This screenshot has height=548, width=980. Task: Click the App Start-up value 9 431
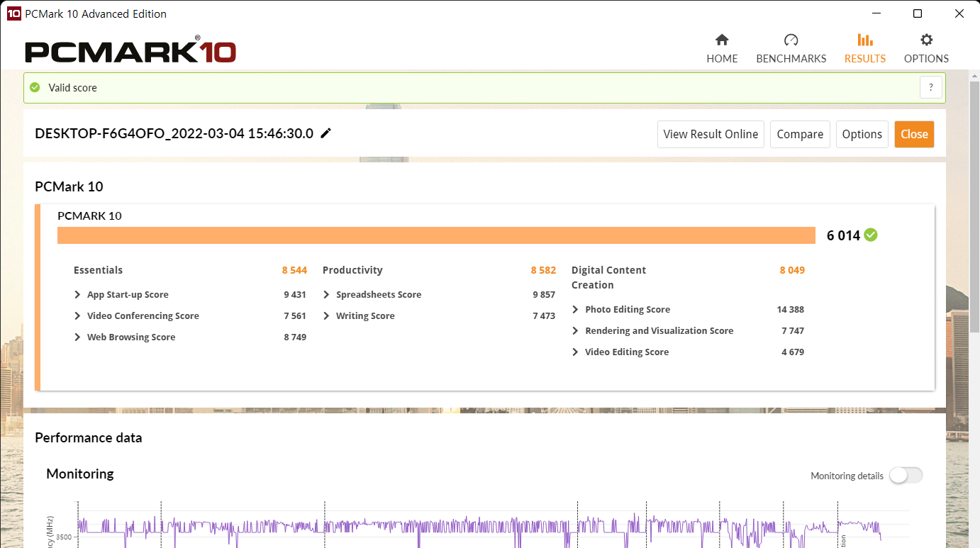[x=295, y=295]
